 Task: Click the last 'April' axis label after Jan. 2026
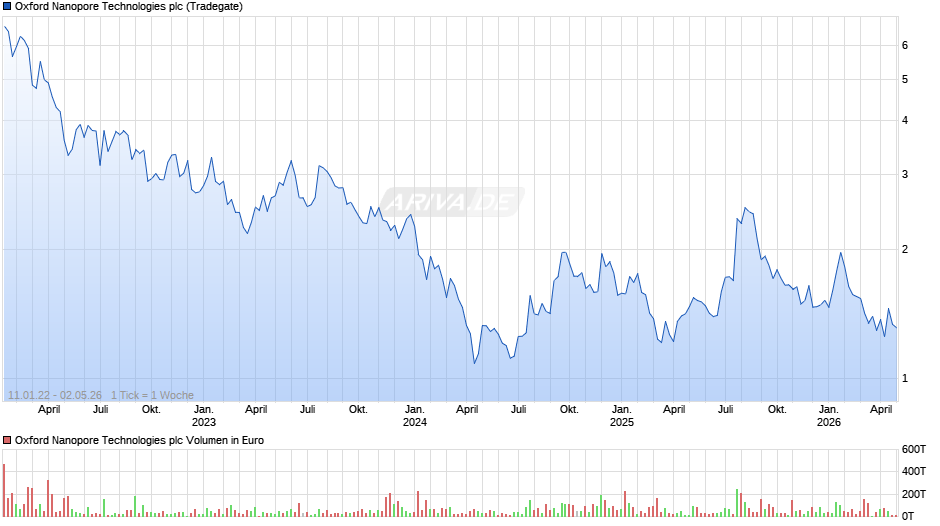(881, 410)
